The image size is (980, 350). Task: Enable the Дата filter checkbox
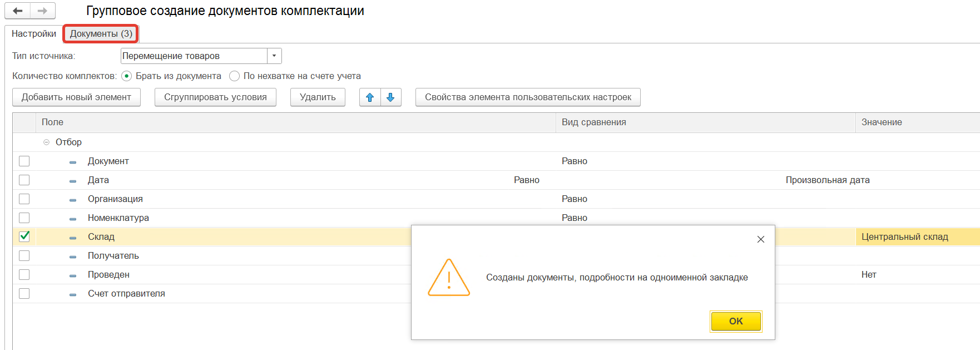[x=24, y=180]
